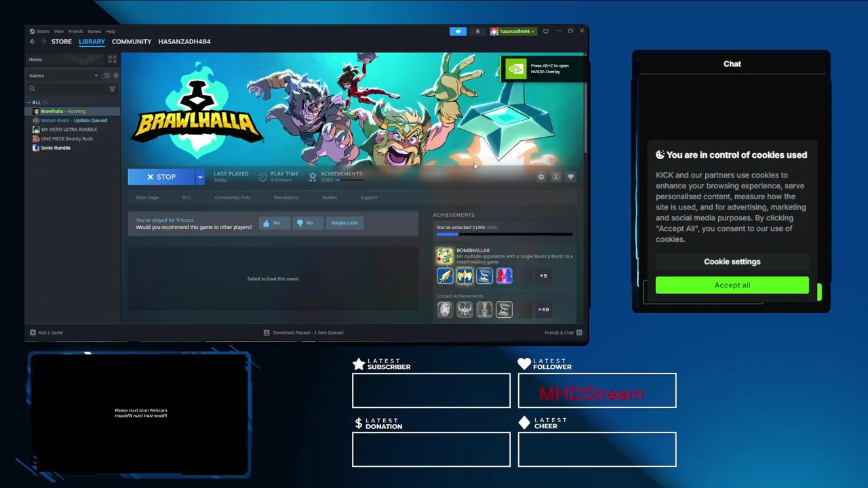Accept all cookies in Chat panel
The width and height of the screenshot is (868, 488).
[x=732, y=285]
